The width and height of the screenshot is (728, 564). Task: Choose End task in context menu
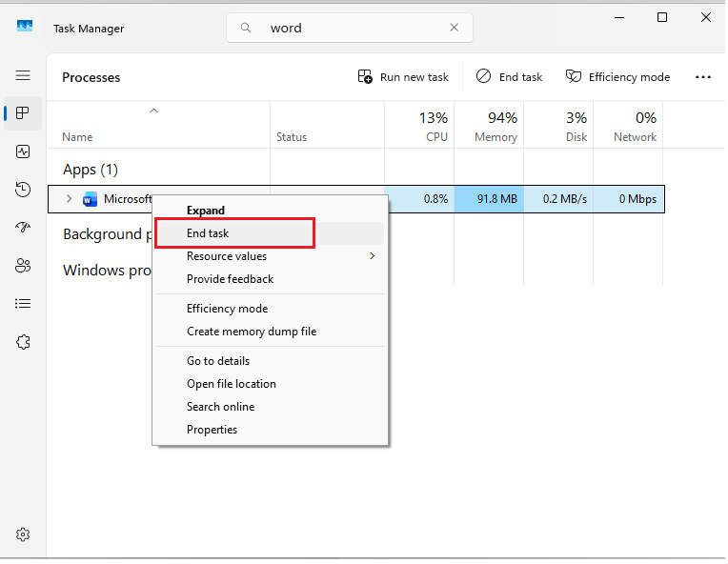pyautogui.click(x=270, y=233)
